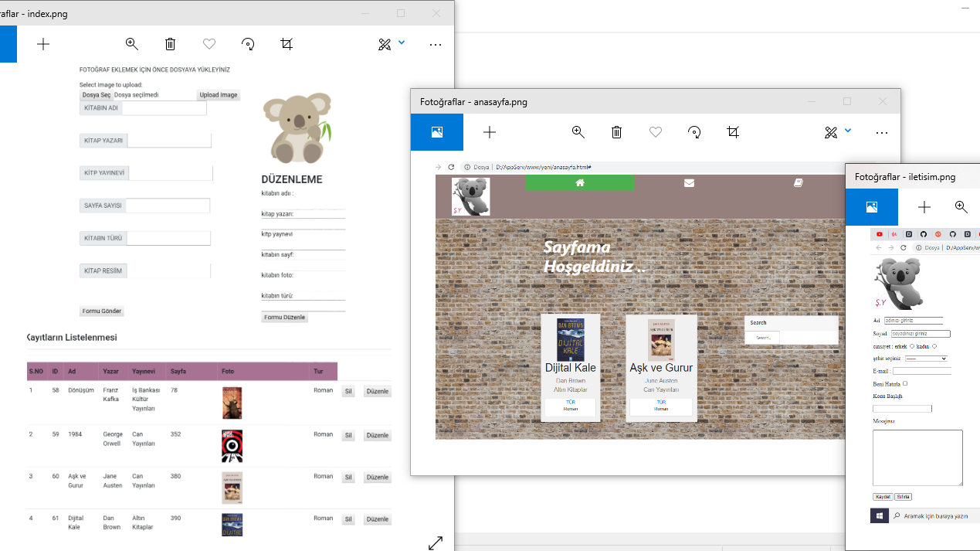Viewport: 980px width, 551px height.
Task: Open the three-dots menu in index.png window
Action: coord(436,45)
